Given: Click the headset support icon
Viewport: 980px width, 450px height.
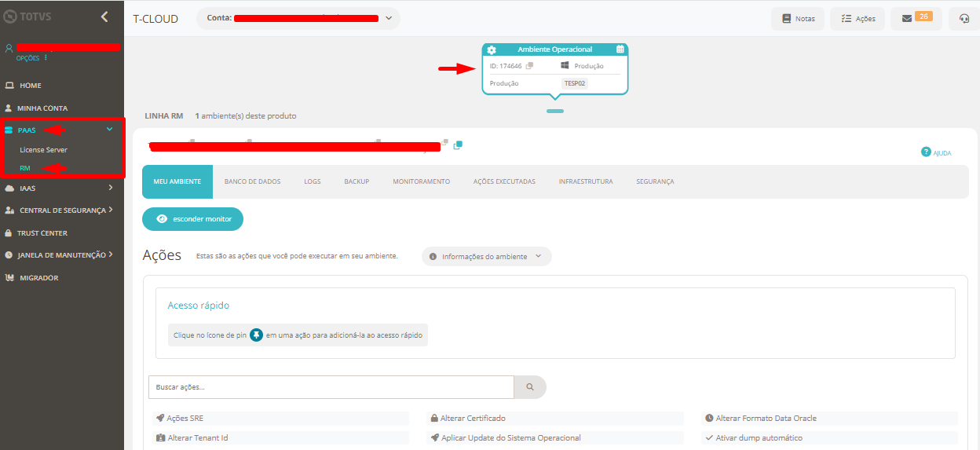Looking at the screenshot, I should (964, 18).
